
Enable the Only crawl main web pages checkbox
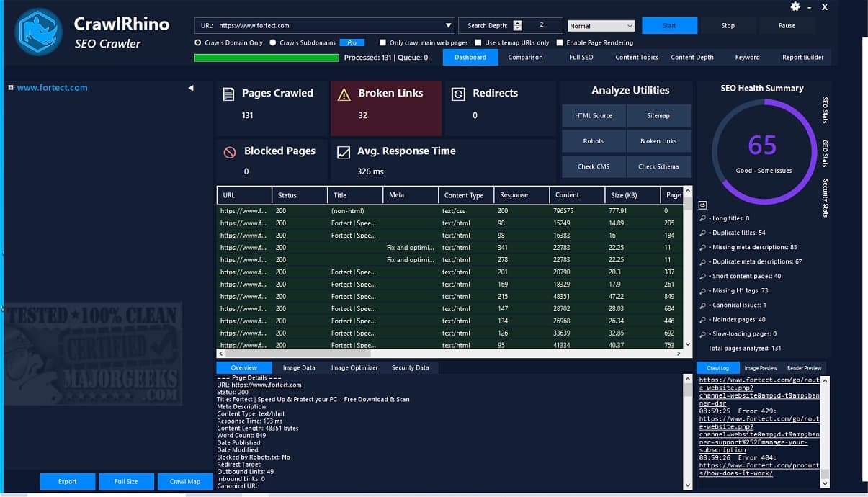(382, 42)
